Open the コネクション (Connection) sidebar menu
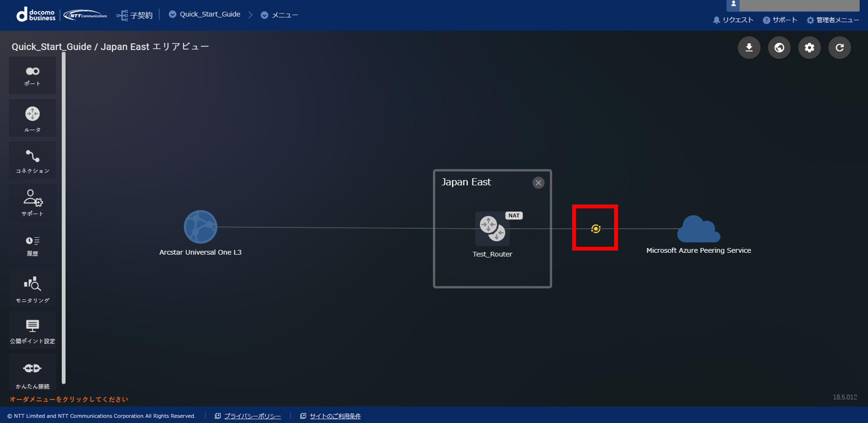Viewport: 868px width, 423px height. tap(32, 161)
